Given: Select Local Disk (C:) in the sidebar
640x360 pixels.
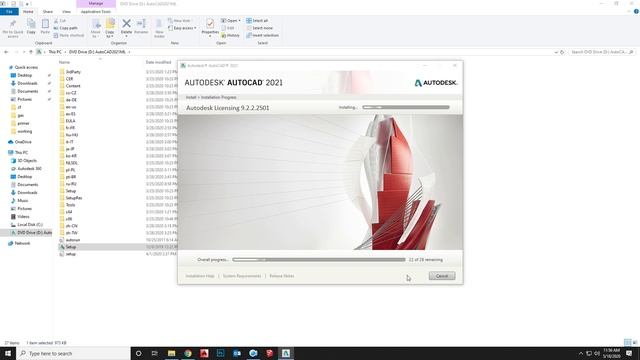Looking at the screenshot, I should (29, 225).
